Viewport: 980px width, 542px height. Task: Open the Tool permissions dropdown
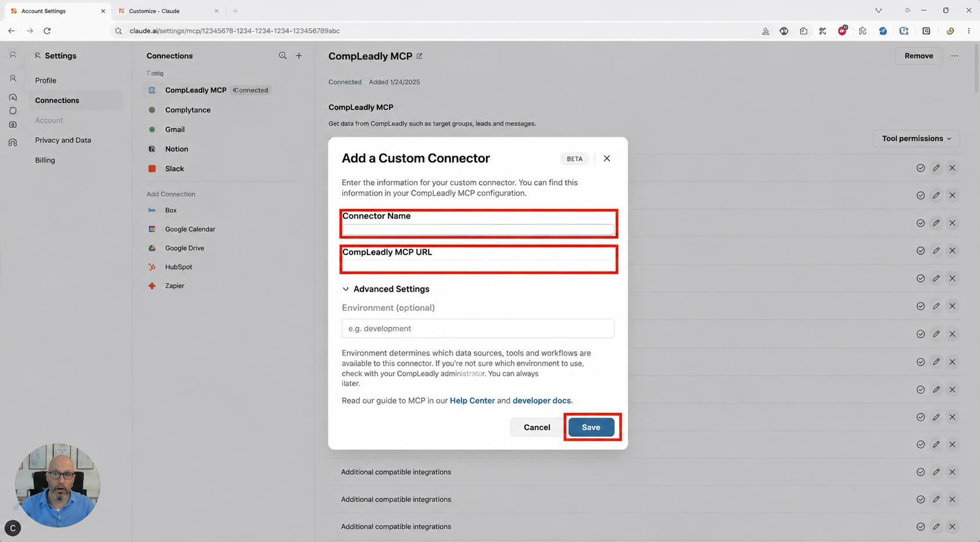916,138
